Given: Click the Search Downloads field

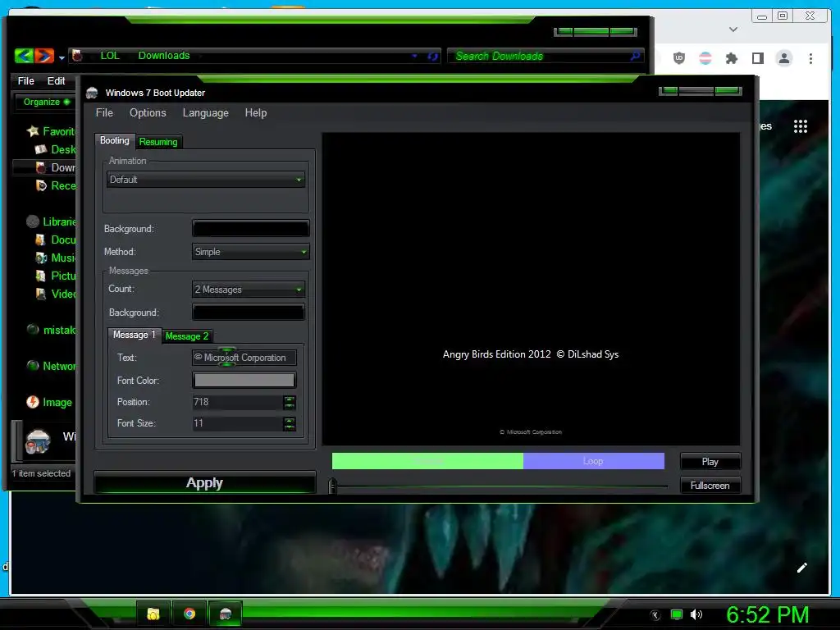Looking at the screenshot, I should (x=538, y=56).
